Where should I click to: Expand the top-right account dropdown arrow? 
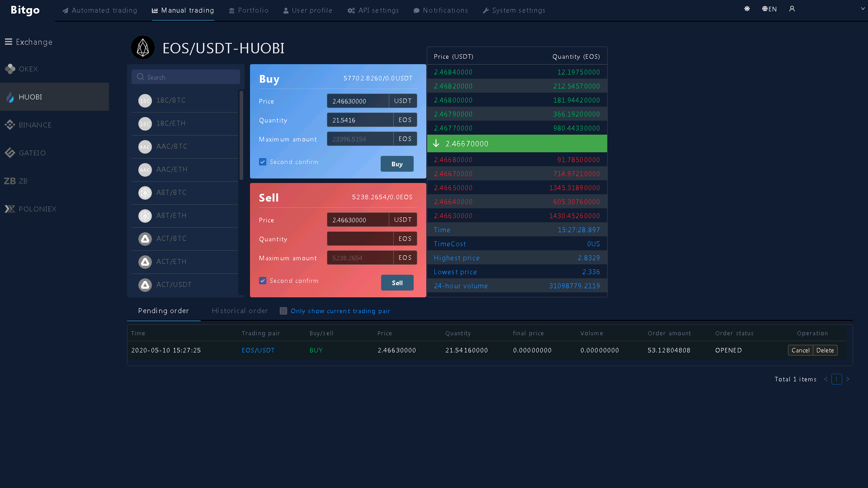(x=863, y=9)
